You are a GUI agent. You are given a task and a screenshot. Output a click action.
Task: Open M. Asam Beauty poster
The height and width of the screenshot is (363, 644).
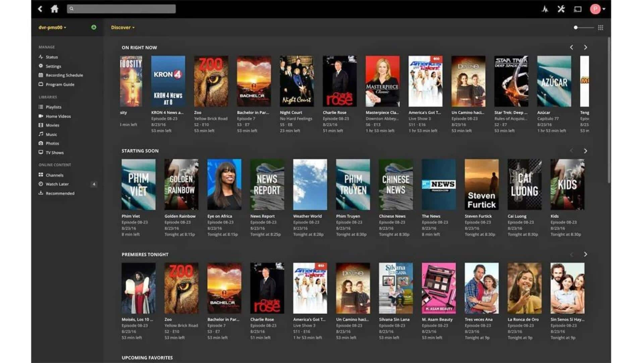pos(439,288)
